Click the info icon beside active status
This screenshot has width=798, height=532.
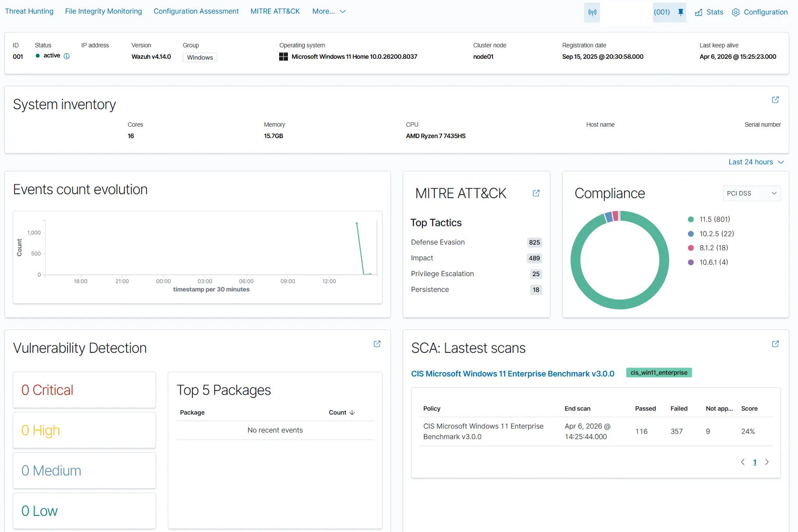click(67, 56)
